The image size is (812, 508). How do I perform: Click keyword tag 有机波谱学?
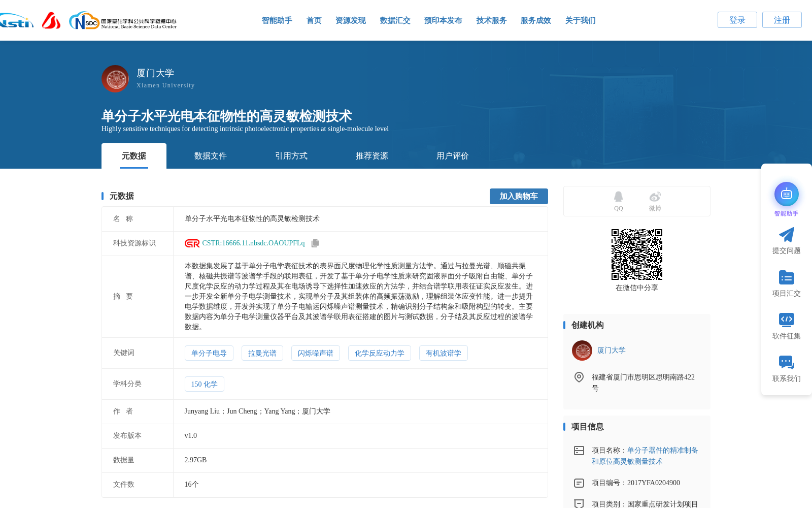coord(444,353)
